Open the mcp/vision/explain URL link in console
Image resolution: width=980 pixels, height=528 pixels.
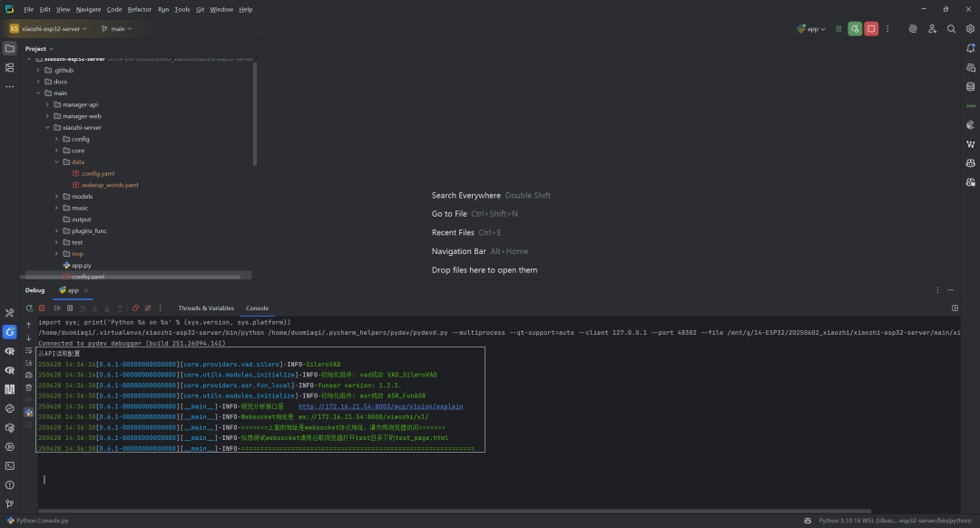pyautogui.click(x=380, y=406)
